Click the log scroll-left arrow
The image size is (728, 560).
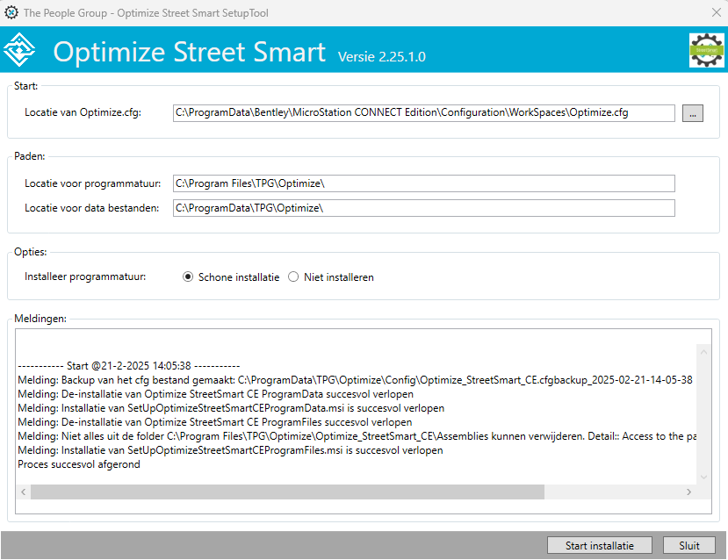pos(23,492)
